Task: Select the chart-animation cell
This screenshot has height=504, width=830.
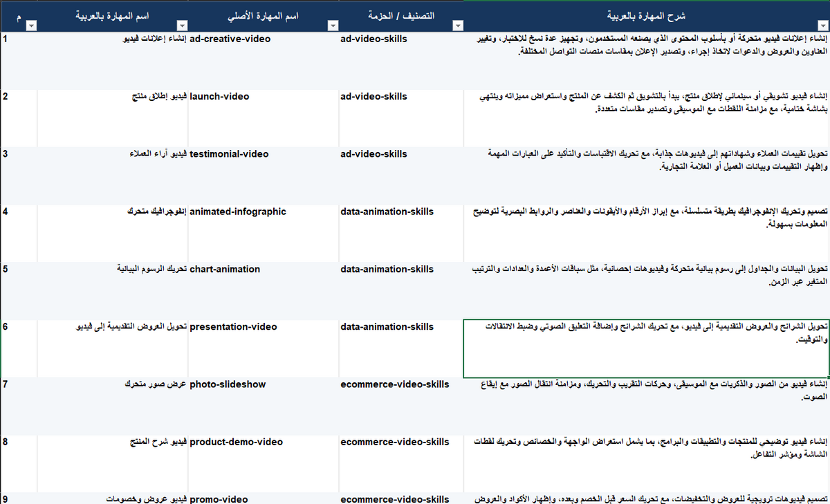Action: (262, 290)
